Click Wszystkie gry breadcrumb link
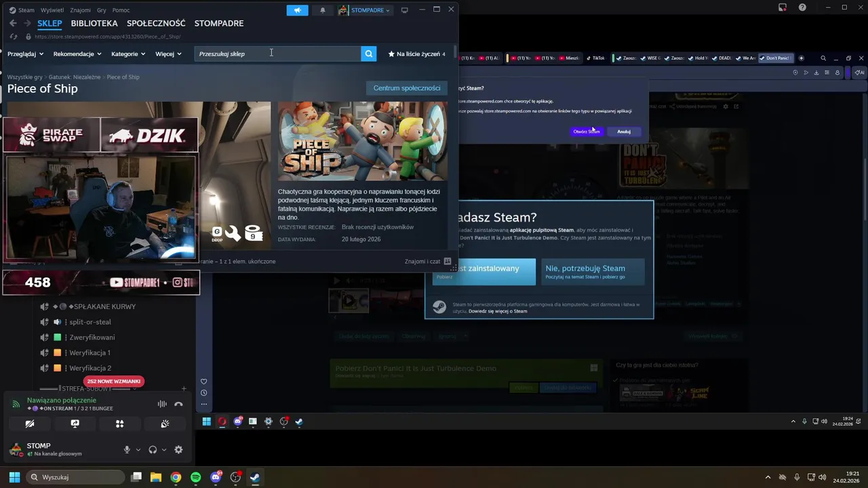This screenshot has width=868, height=488. [24, 77]
